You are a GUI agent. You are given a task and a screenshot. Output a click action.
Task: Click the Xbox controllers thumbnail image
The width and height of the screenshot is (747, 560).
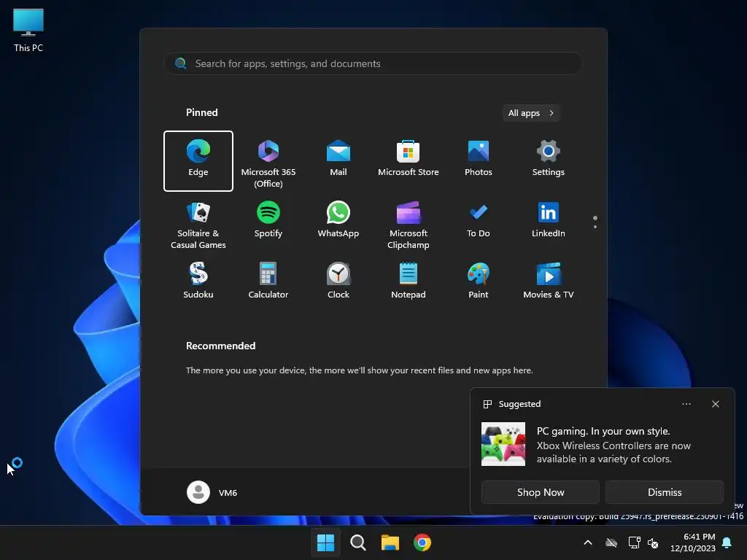pyautogui.click(x=503, y=444)
